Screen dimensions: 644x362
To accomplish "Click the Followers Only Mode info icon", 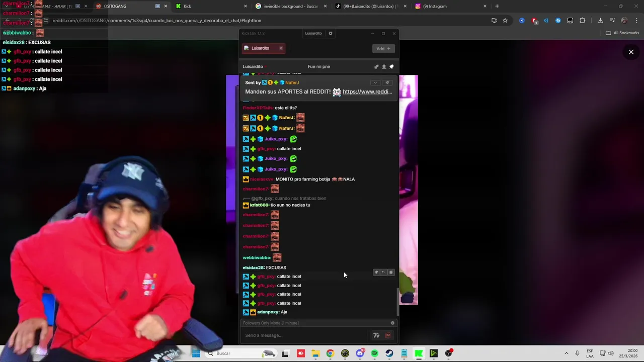I will (x=392, y=323).
